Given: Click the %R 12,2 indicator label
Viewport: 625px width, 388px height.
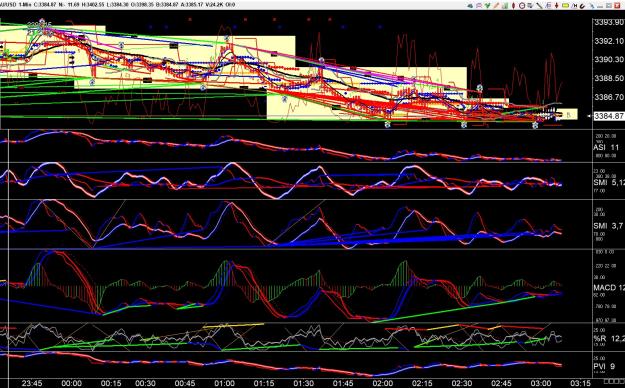Looking at the screenshot, I should (609, 339).
